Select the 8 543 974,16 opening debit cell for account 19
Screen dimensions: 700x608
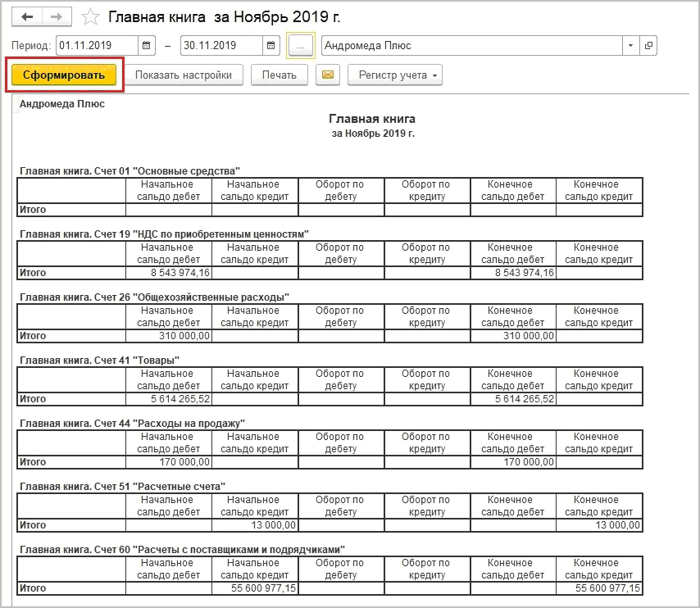pos(169,273)
